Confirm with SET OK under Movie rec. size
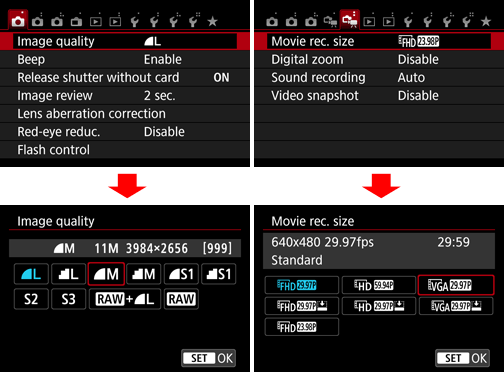The height and width of the screenshot is (372, 504). [x=463, y=358]
